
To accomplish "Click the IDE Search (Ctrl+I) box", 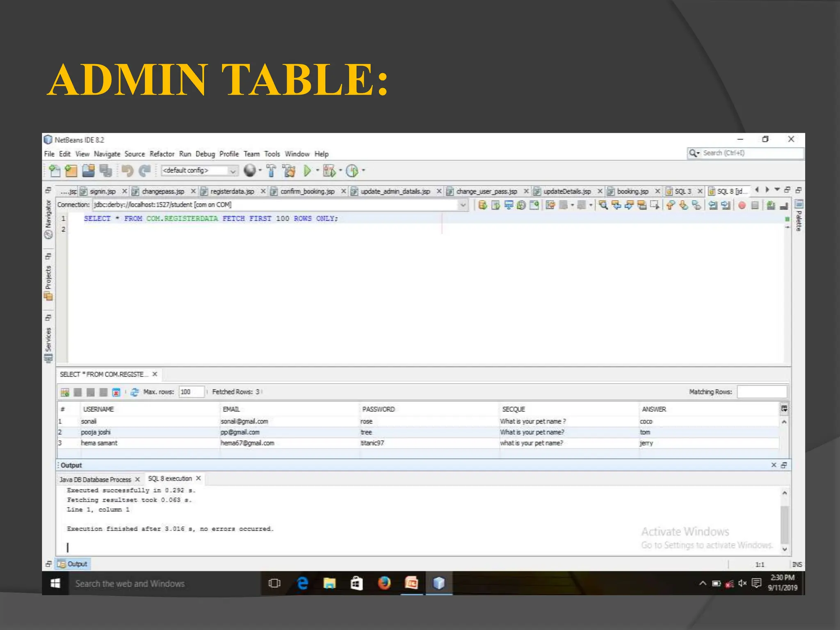I will point(745,153).
